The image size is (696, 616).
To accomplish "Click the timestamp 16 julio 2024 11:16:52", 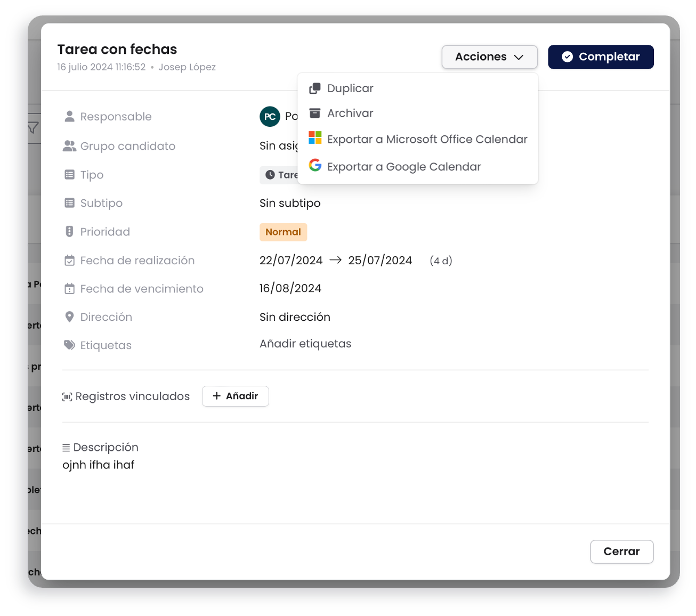I will coord(101,67).
